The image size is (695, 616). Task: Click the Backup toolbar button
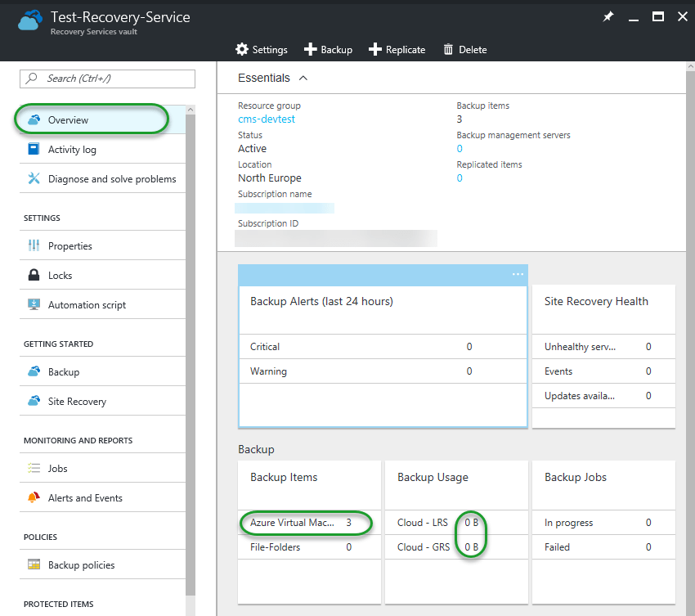point(329,49)
